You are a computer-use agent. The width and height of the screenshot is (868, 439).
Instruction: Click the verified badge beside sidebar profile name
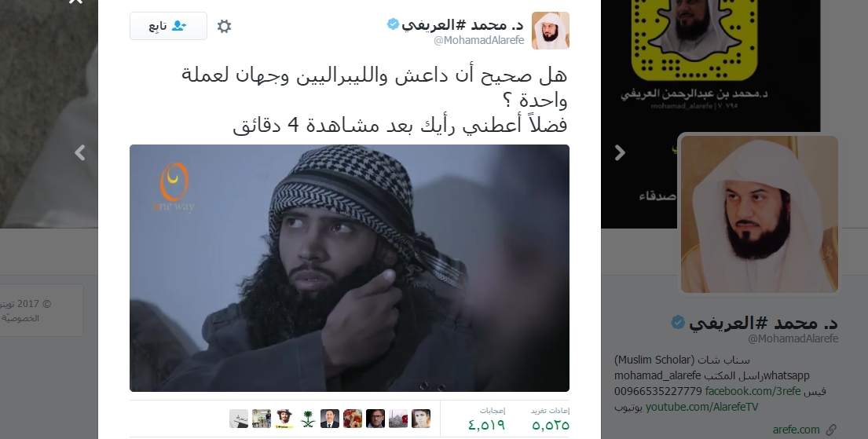tap(678, 323)
